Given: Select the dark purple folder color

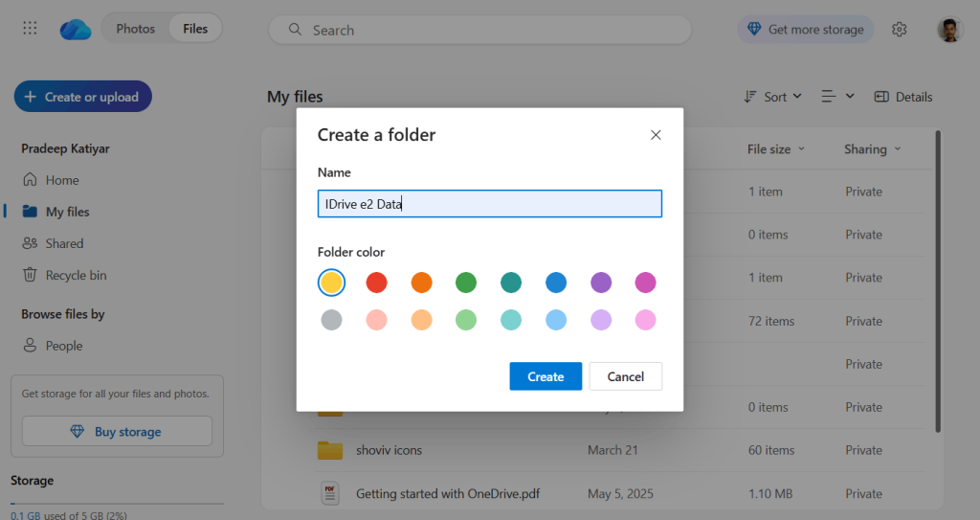Looking at the screenshot, I should coord(601,283).
